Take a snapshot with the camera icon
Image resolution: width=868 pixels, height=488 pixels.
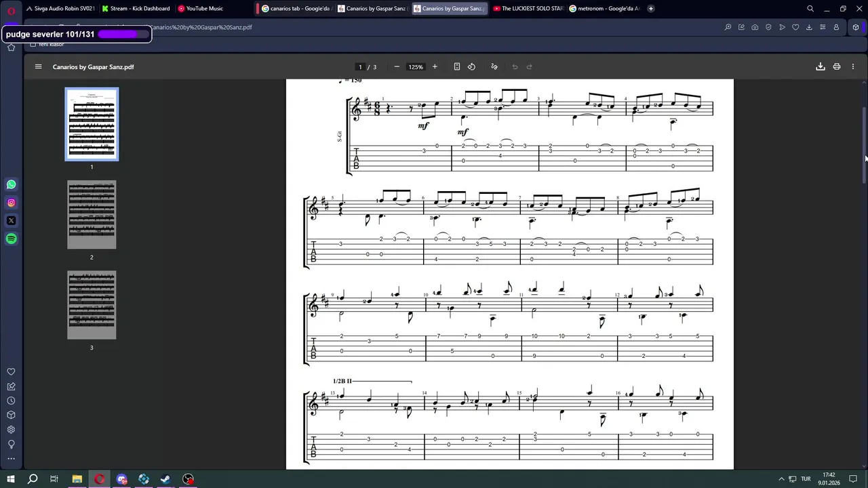coord(755,27)
